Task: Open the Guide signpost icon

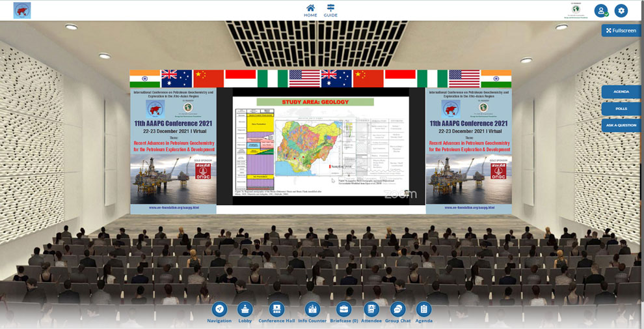Action: pyautogui.click(x=330, y=10)
